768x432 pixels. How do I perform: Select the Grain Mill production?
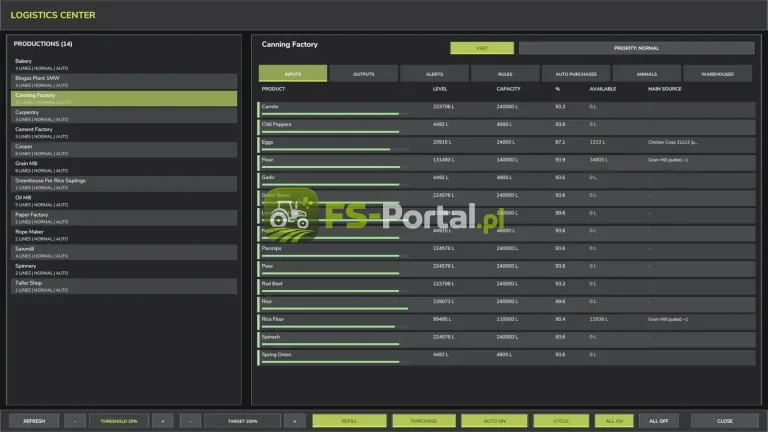pyautogui.click(x=124, y=167)
